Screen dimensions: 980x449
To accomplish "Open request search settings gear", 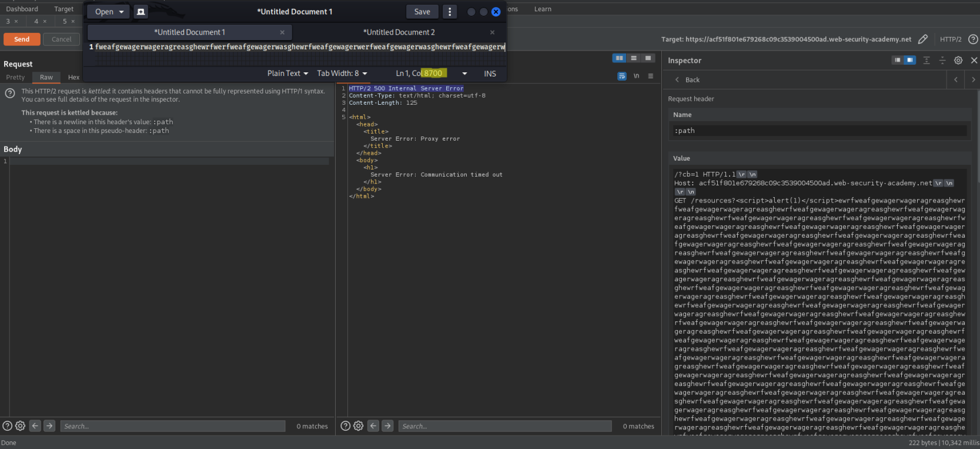I will pyautogui.click(x=20, y=426).
